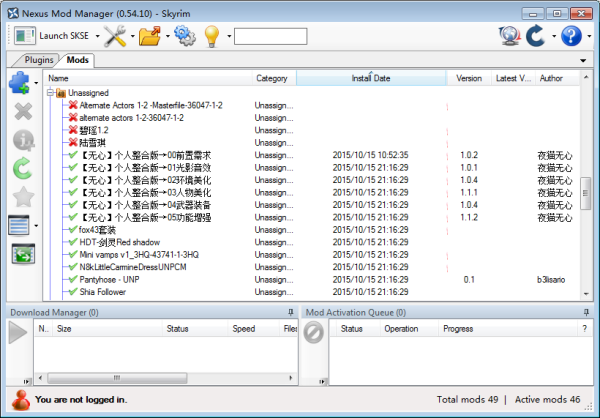Click the mod info icon in sidebar

click(x=24, y=140)
